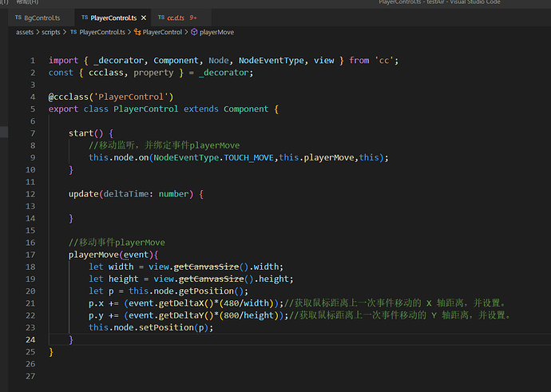Open the PlayerControl class breadcrumb
This screenshot has height=392, width=551.
162,32
